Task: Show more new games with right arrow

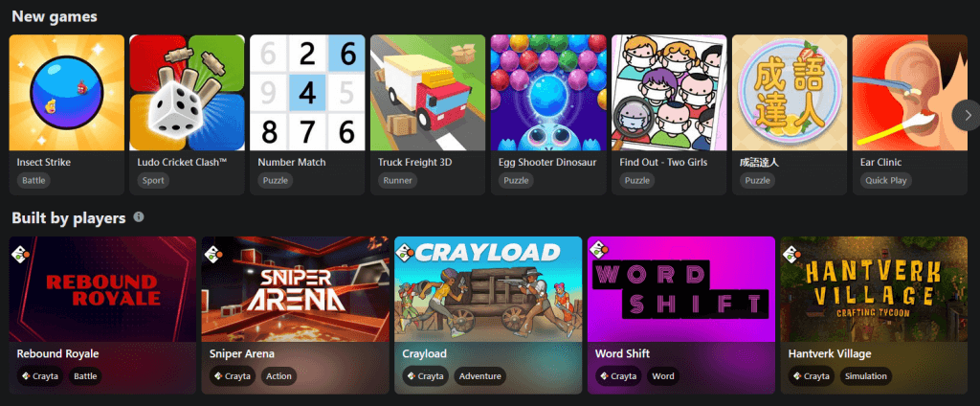Action: 968,115
